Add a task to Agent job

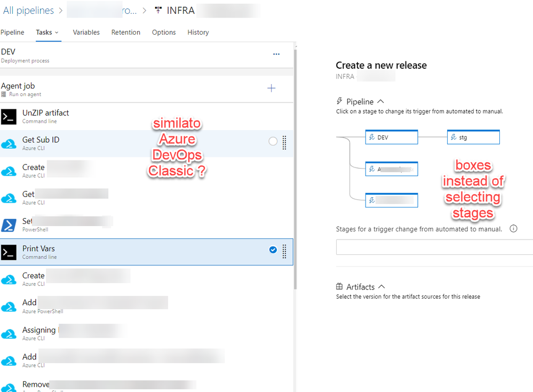pos(271,89)
